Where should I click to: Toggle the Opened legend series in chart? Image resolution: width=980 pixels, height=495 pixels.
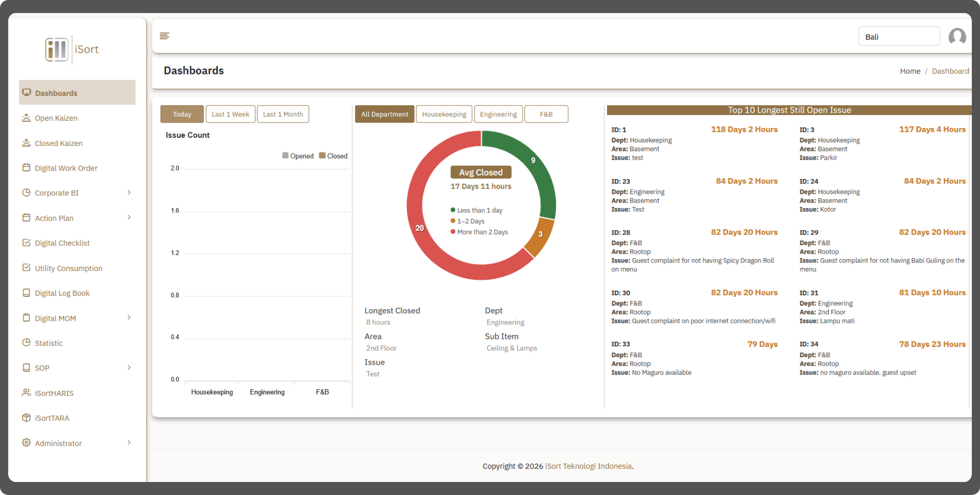tap(298, 156)
